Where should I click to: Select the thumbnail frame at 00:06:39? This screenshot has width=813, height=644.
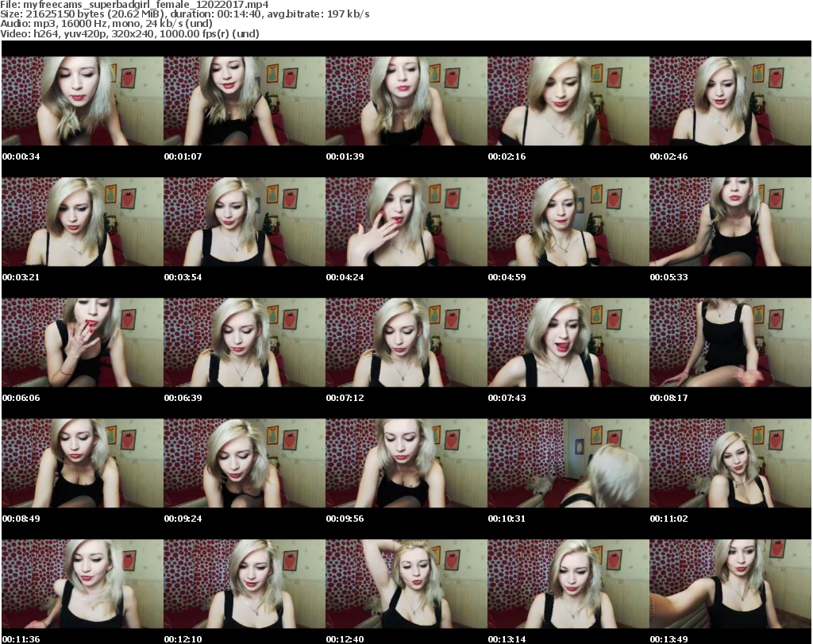pos(245,342)
